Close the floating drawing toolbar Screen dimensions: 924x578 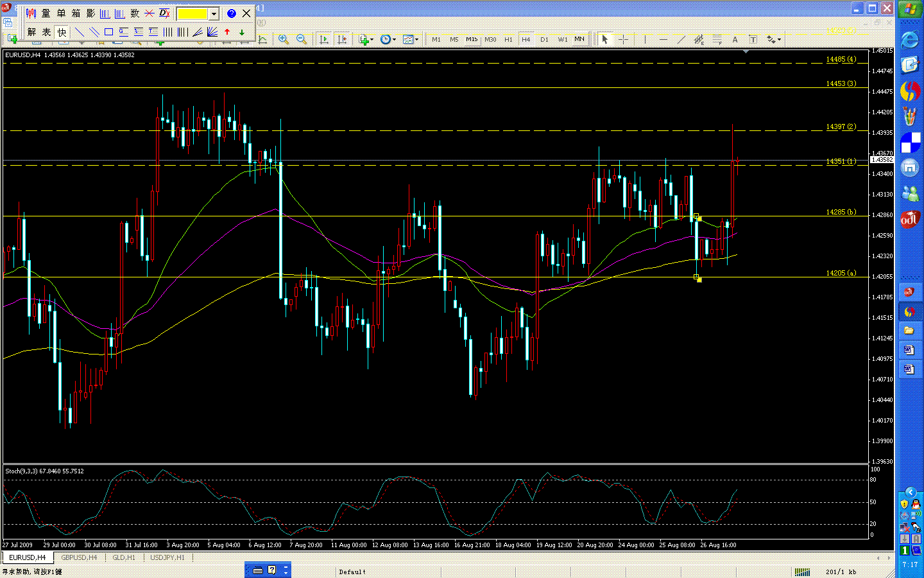(246, 13)
